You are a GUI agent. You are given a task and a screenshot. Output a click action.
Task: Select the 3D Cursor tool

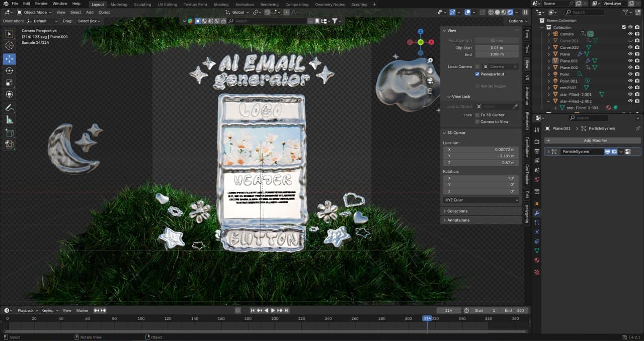coord(10,46)
